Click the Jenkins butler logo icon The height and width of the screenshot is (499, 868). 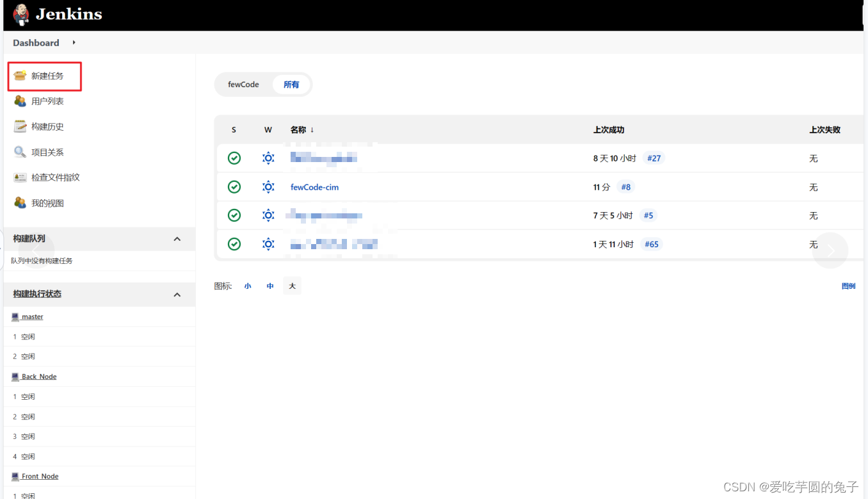20,14
